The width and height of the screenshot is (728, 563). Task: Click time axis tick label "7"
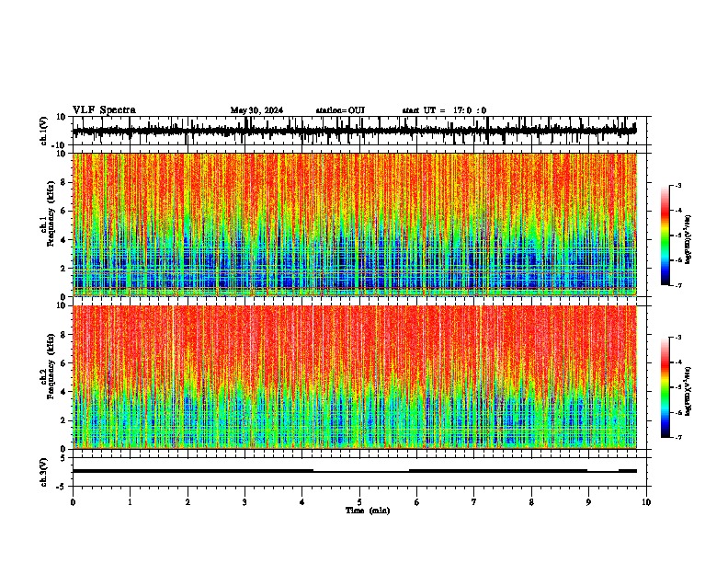(474, 502)
